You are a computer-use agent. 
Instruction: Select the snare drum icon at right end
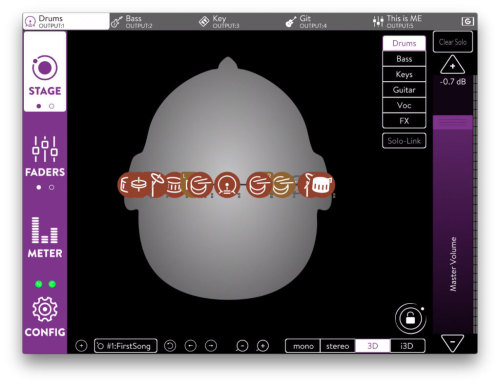pyautogui.click(x=318, y=184)
